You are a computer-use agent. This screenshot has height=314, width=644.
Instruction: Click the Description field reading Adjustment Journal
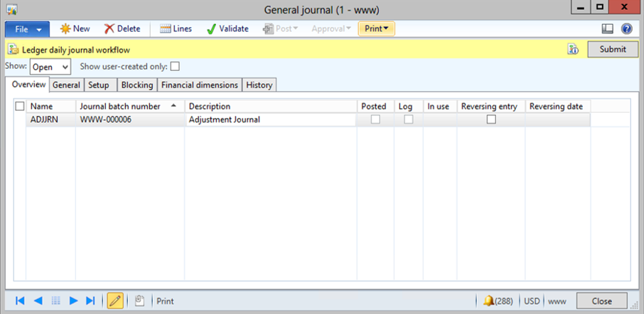pyautogui.click(x=270, y=120)
